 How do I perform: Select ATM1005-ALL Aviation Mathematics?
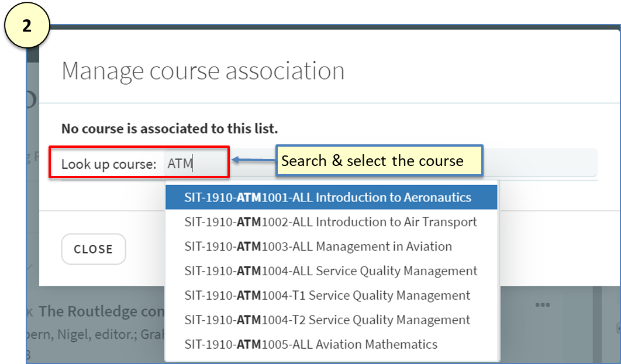pos(310,345)
